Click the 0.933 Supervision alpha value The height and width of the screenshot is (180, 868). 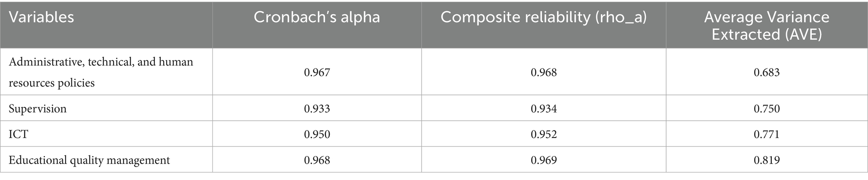point(317,109)
